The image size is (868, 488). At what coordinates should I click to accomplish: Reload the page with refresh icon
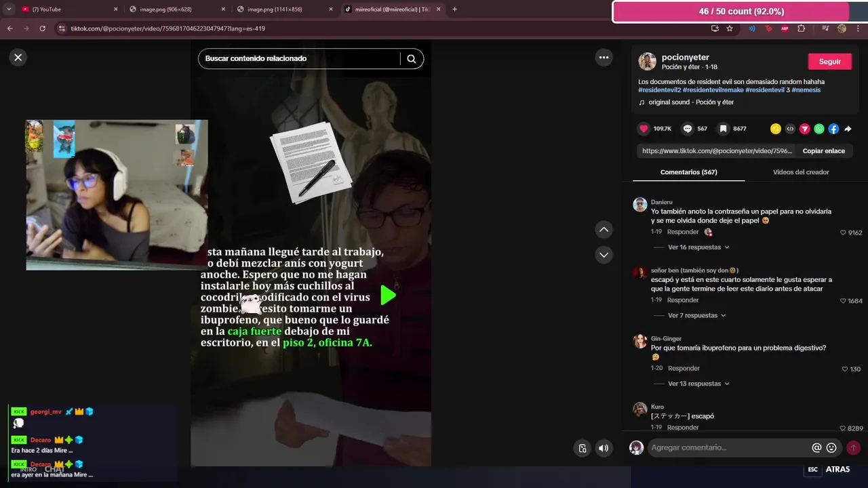coord(42,28)
